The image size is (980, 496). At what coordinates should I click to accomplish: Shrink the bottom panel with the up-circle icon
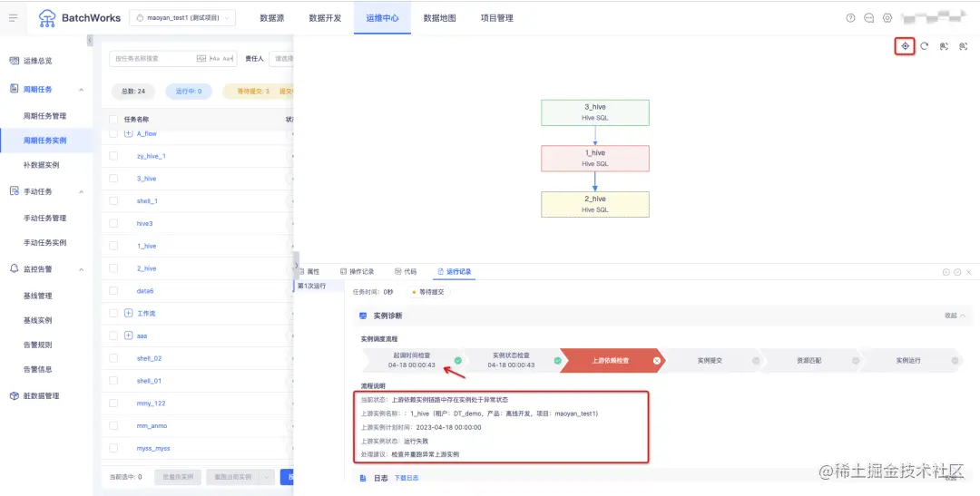click(946, 272)
